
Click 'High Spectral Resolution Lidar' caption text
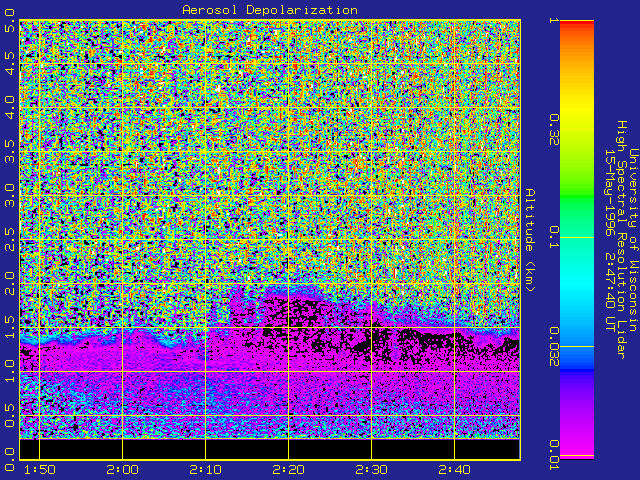pyautogui.click(x=621, y=240)
